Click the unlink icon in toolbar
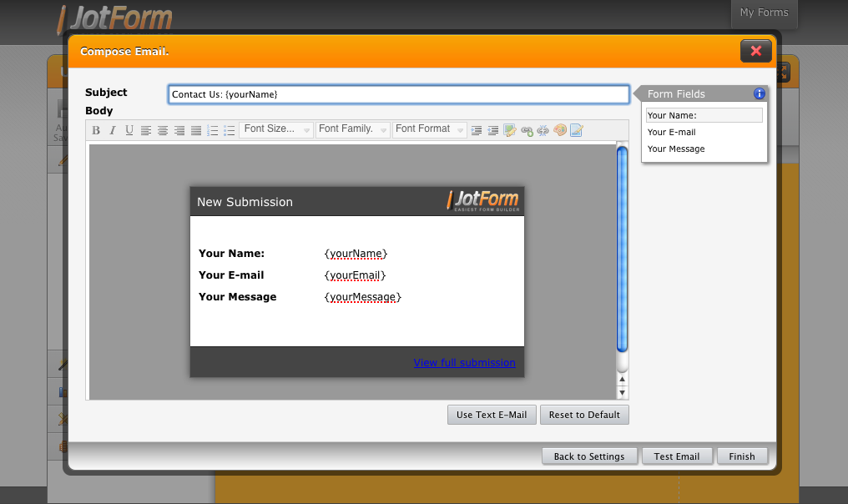 pos(543,130)
